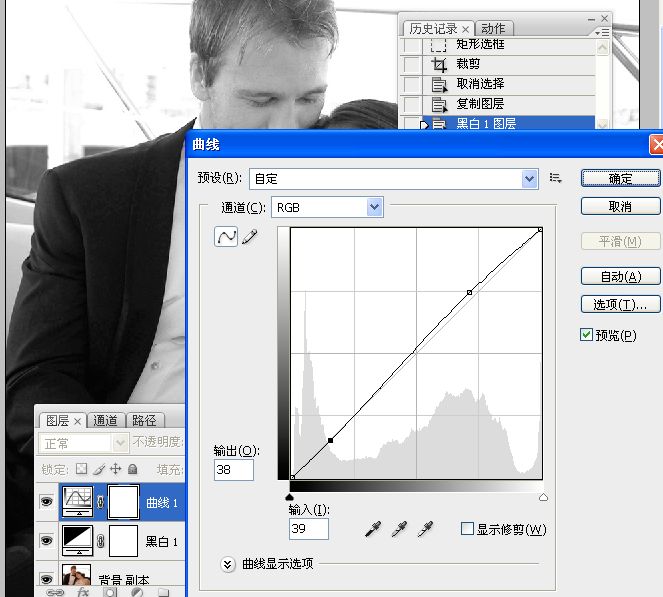
Task: Click the link icon on 曲线 1 layer
Action: coord(101,502)
